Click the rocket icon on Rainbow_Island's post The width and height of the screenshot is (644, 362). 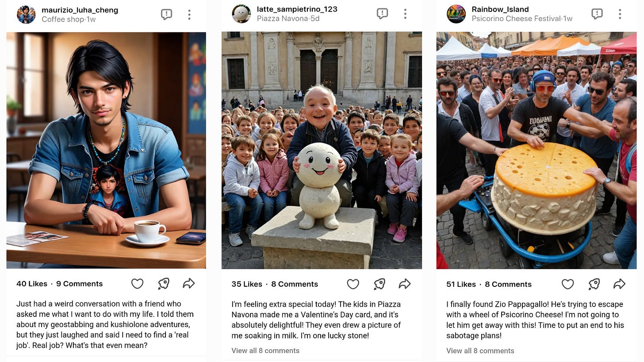[x=594, y=284]
